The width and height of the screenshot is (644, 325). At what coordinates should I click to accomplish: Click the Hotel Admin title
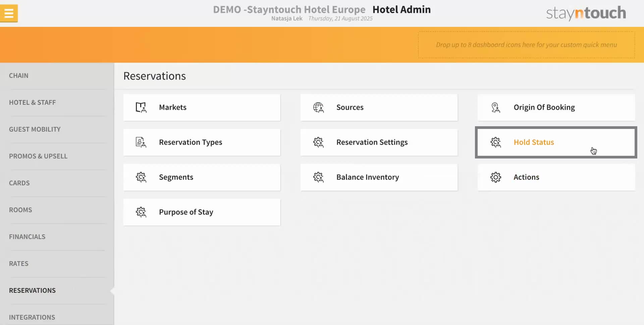tap(401, 9)
